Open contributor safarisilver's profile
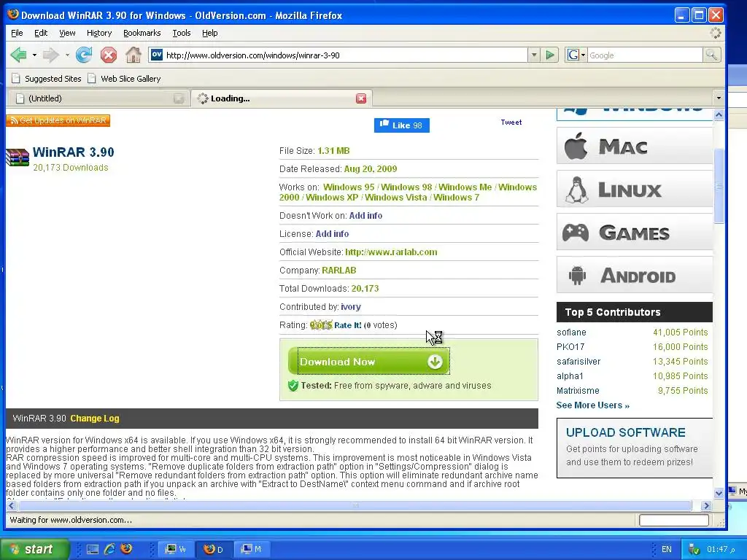747x560 pixels. click(578, 362)
